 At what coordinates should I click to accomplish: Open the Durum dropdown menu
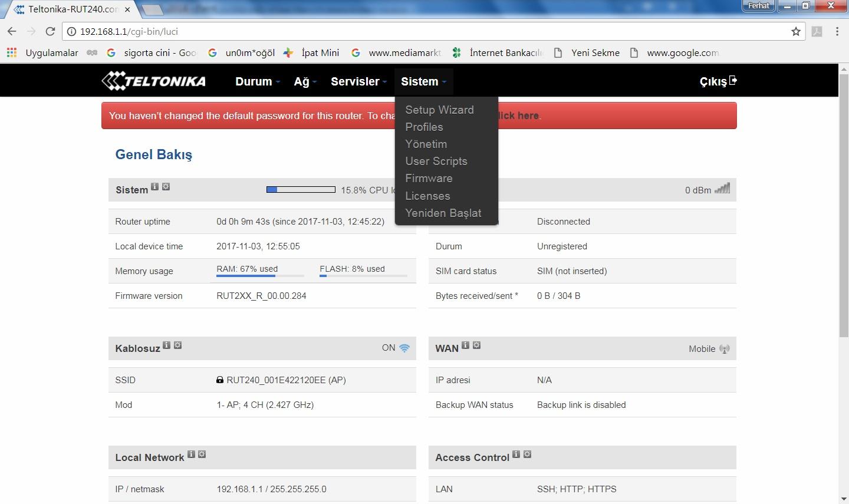pyautogui.click(x=258, y=81)
